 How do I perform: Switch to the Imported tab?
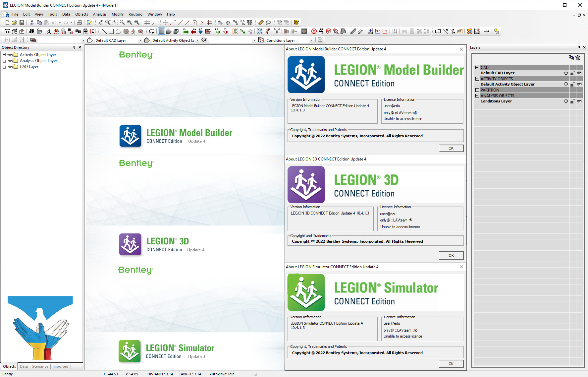[60, 366]
